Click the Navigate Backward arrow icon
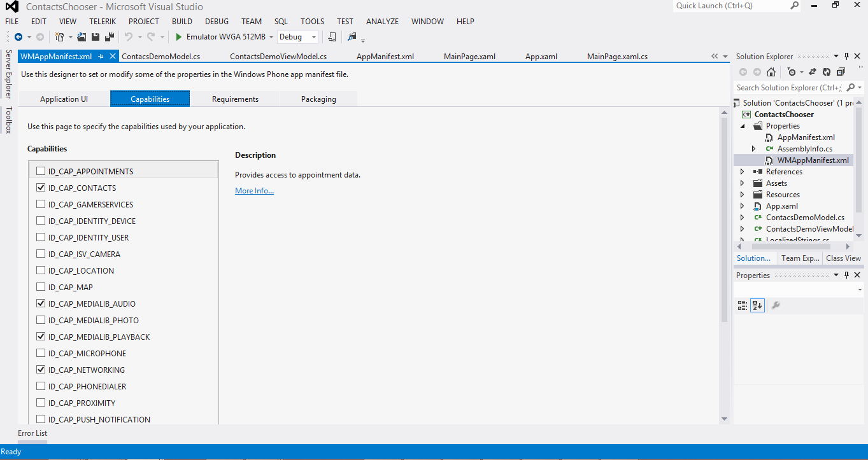The width and height of the screenshot is (868, 460). [18, 37]
